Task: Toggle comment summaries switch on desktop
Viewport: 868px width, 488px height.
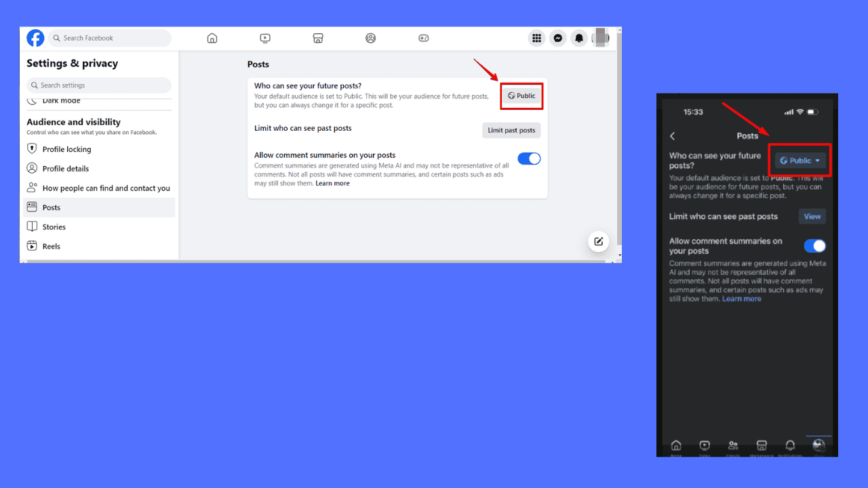Action: pos(529,159)
